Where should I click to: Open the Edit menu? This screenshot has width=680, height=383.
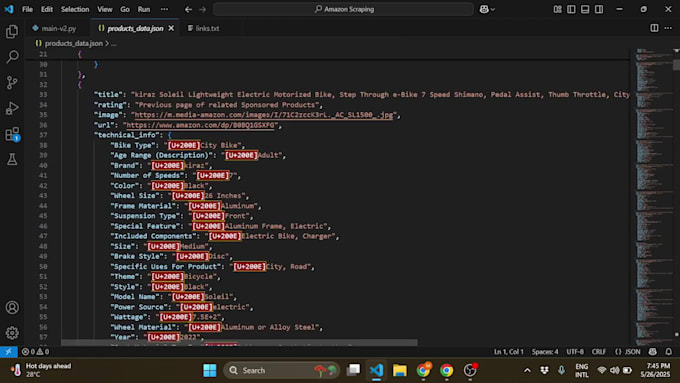click(47, 9)
